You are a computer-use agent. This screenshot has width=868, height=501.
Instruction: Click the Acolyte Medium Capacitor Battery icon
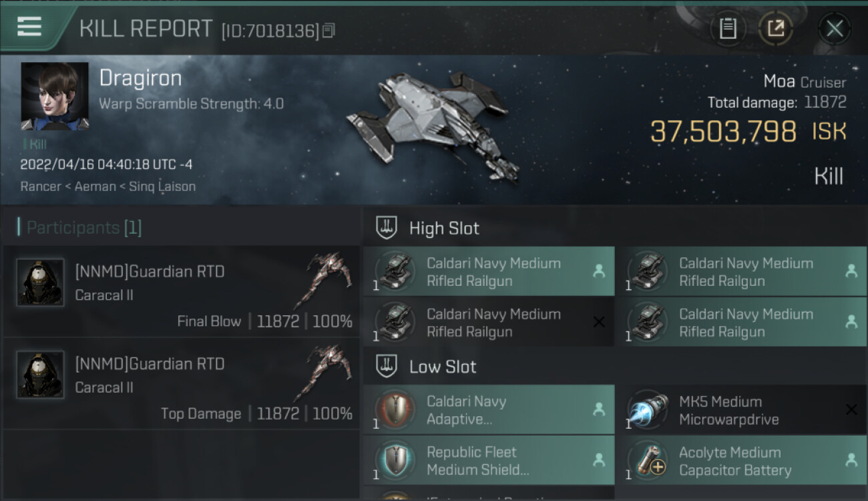point(648,460)
